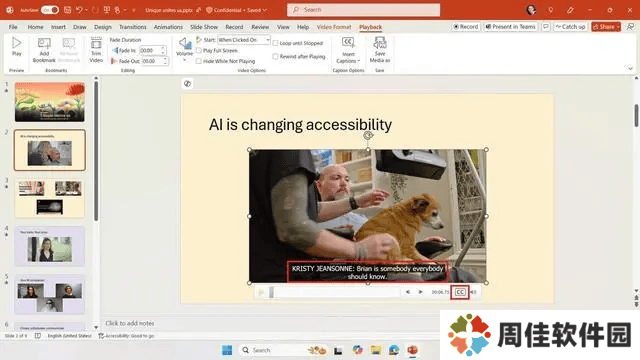The height and width of the screenshot is (360, 640).
Task: Toggle closed captions CC button on video
Action: pyautogui.click(x=460, y=292)
